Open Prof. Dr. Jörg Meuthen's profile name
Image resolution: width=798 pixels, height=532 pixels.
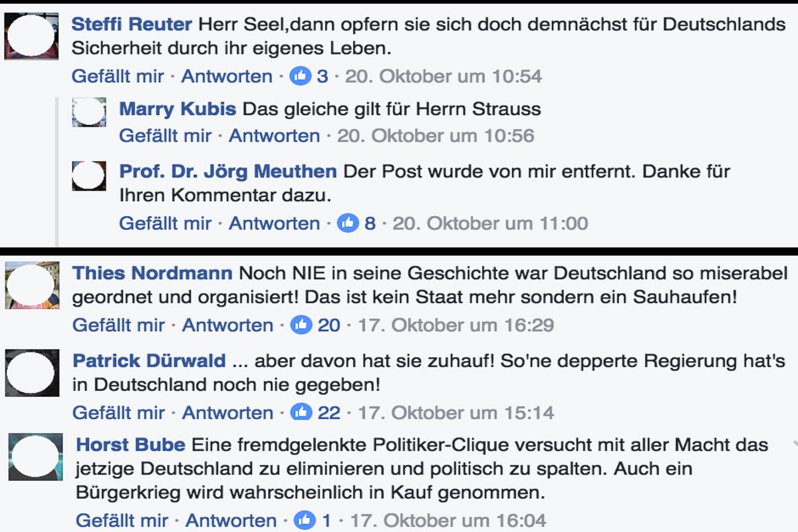(227, 172)
